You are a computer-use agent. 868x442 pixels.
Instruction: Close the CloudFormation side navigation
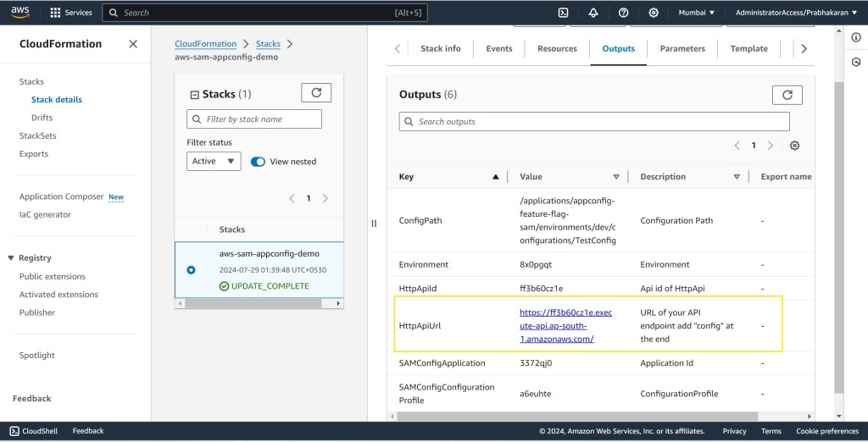click(x=133, y=44)
